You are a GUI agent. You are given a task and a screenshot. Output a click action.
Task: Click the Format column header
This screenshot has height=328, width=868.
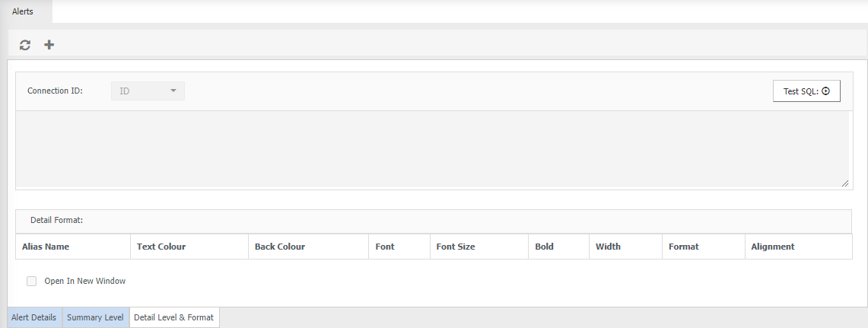click(683, 247)
